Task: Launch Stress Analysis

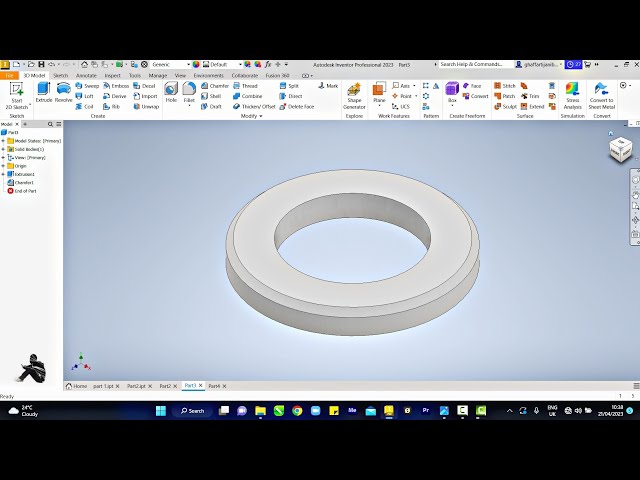Action: click(x=572, y=96)
